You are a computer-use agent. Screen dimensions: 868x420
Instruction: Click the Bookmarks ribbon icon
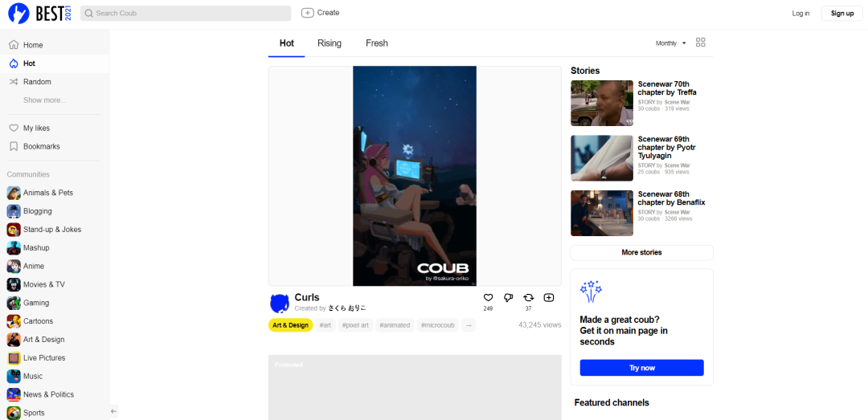[14, 147]
